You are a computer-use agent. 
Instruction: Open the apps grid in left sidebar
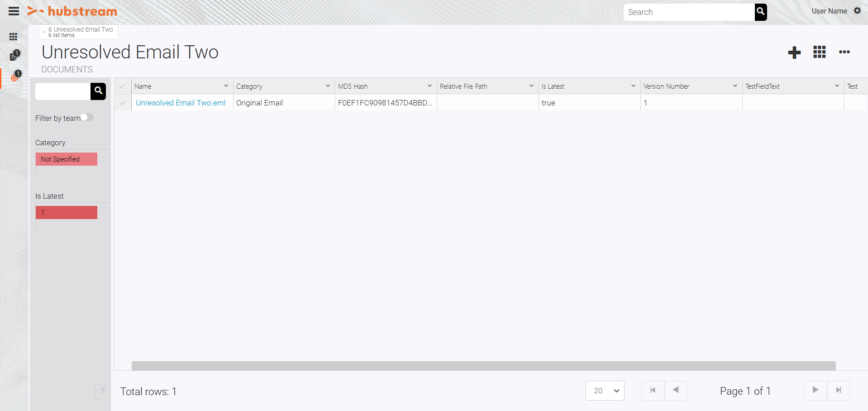(14, 37)
